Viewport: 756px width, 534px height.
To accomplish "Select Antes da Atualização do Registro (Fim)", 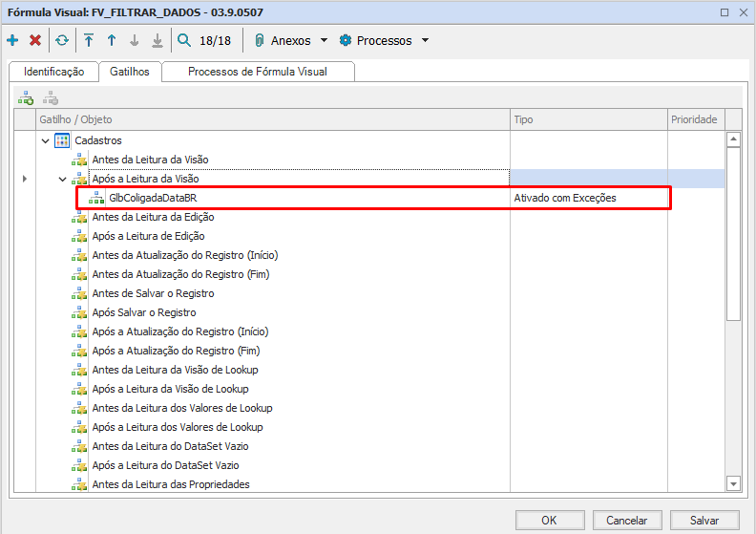I will pos(180,274).
